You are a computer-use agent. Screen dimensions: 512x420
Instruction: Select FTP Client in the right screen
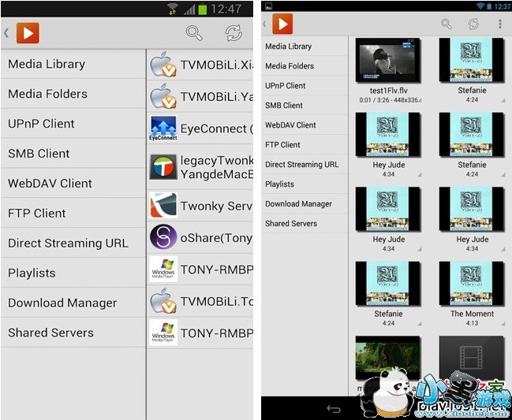(x=305, y=144)
